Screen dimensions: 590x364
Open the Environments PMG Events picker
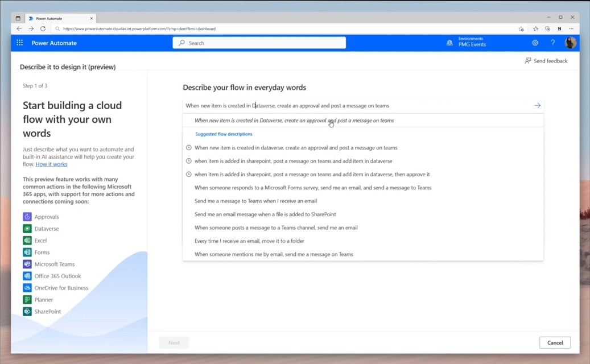pyautogui.click(x=466, y=42)
